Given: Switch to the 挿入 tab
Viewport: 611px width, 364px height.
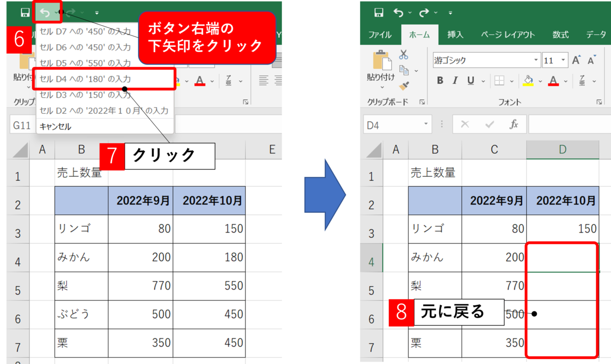Looking at the screenshot, I should click(x=455, y=34).
